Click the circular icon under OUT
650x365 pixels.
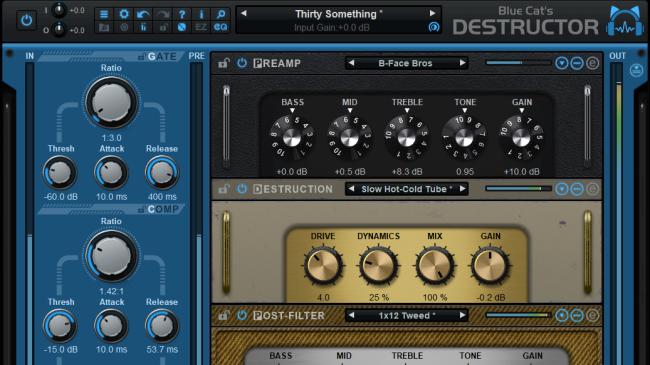click(636, 71)
